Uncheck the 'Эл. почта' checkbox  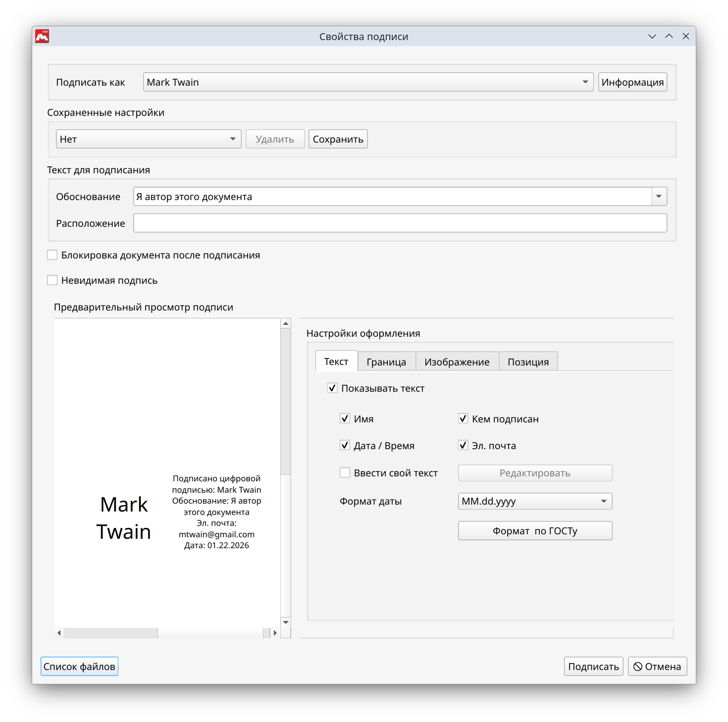463,446
